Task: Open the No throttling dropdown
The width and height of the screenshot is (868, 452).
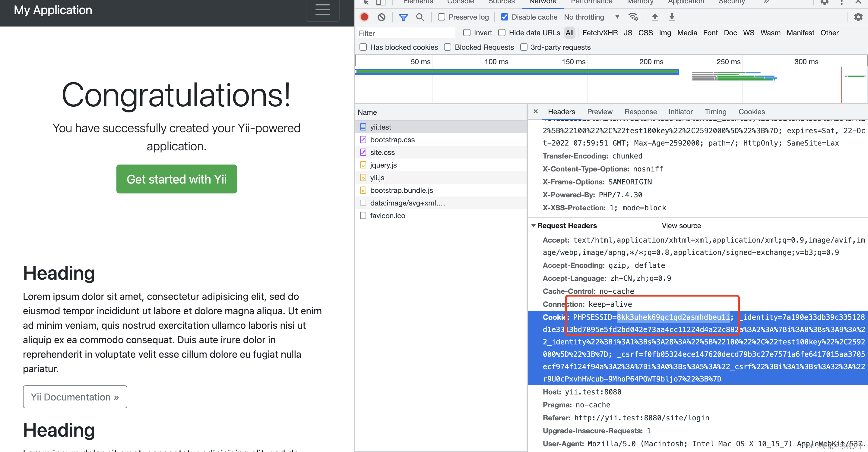Action: click(592, 17)
